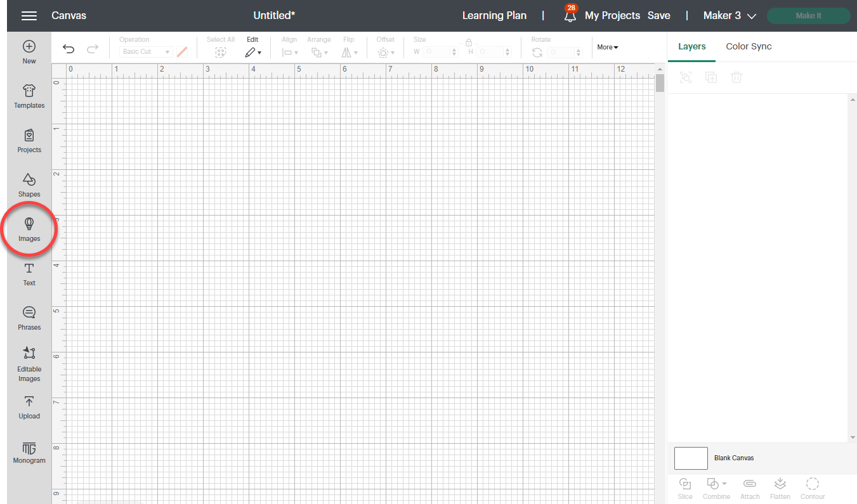Viewport: 857px width, 504px height.
Task: Expand the Maker 3 machine dropdown
Action: [729, 16]
